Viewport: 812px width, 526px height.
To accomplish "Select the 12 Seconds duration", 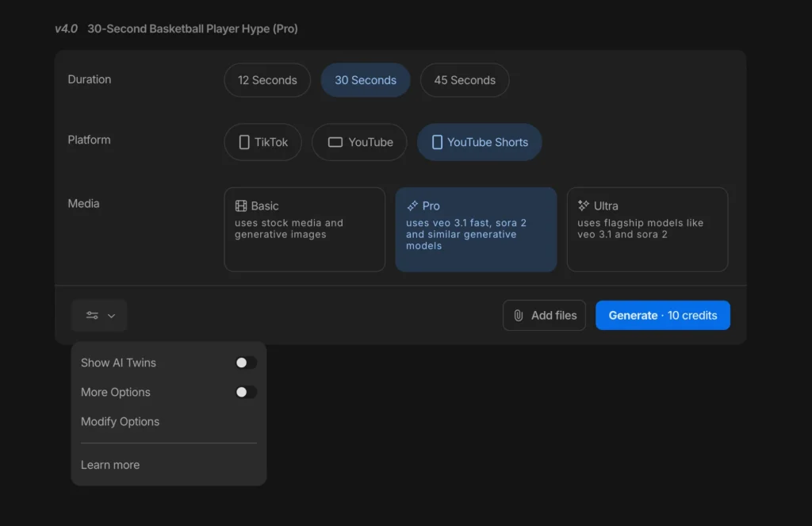I will point(267,80).
